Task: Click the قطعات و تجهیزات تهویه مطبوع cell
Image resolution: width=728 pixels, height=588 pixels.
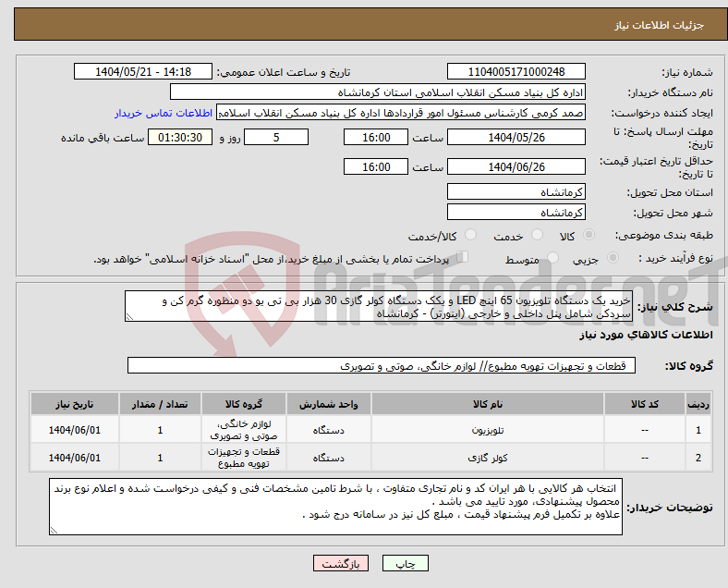Action: click(244, 458)
